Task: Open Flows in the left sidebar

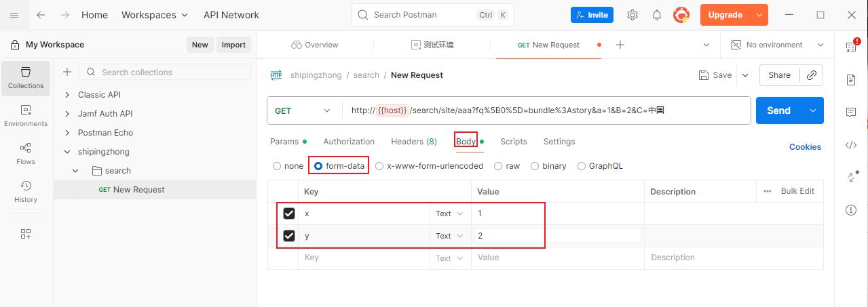Action: click(26, 154)
